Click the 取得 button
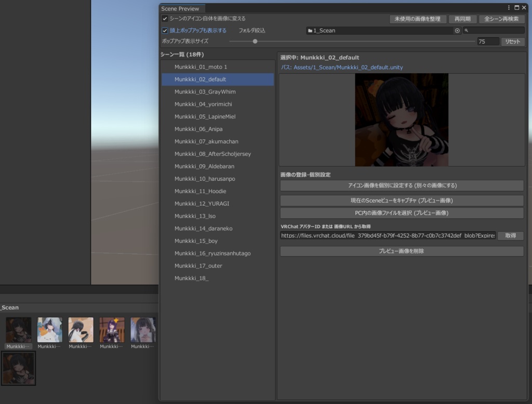Viewport: 532px width, 404px height. (510, 236)
